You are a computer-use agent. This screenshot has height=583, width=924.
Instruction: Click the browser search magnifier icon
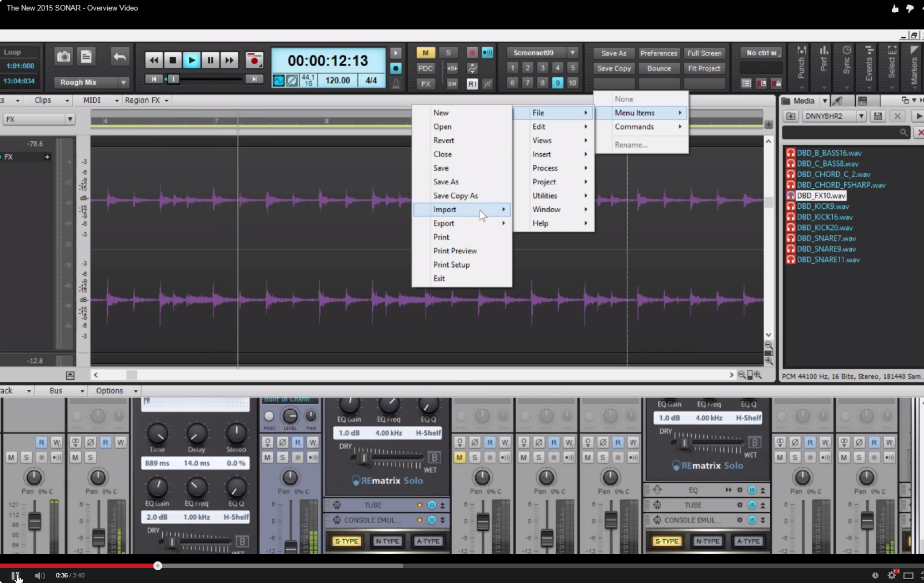point(903,132)
